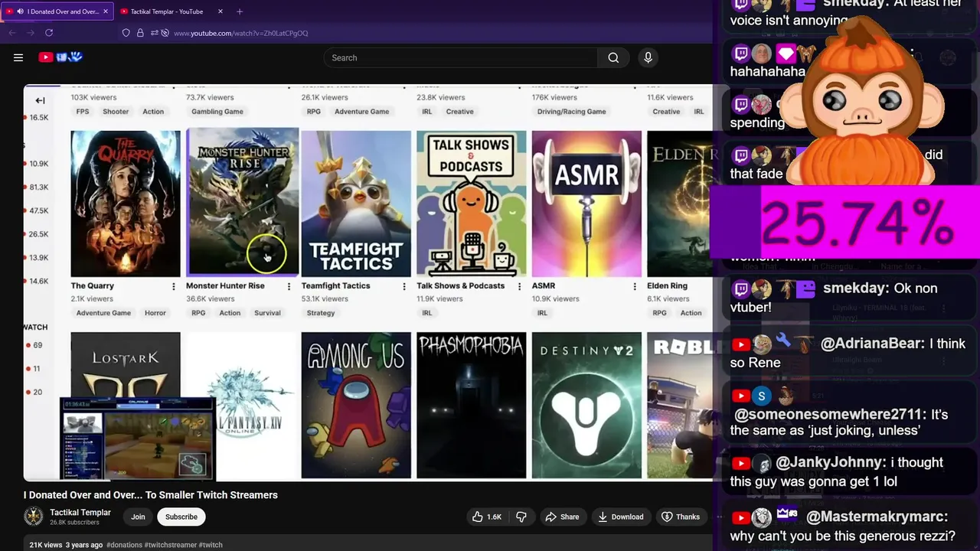This screenshot has height=551, width=980.
Task: Go forward using the browser forward arrow
Action: 31,33
